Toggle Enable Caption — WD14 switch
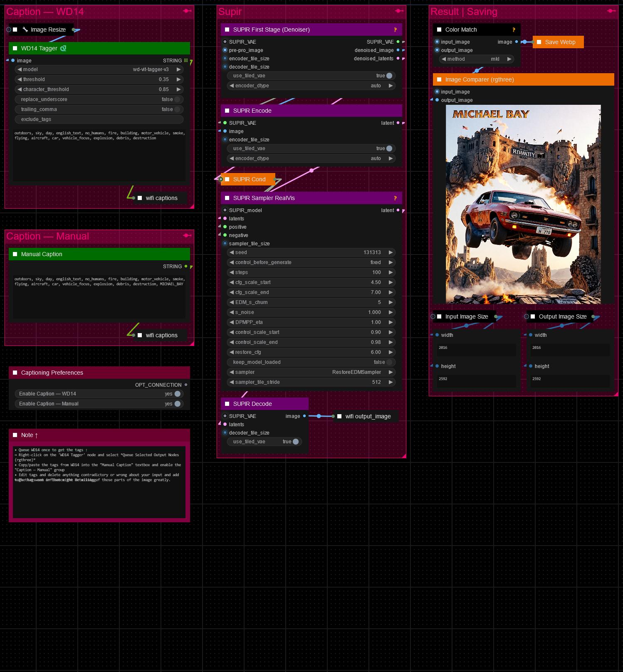This screenshot has width=623, height=672. tap(178, 394)
